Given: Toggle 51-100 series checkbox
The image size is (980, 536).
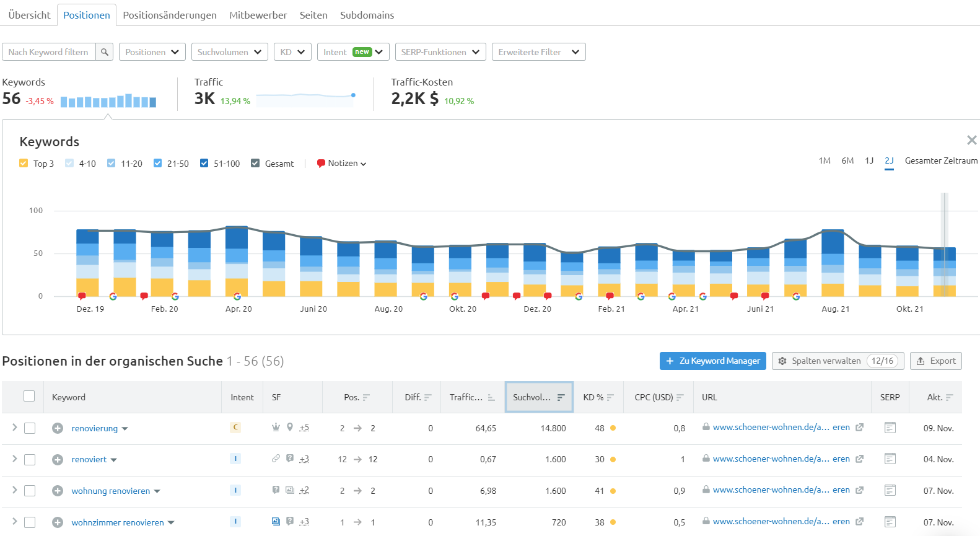Looking at the screenshot, I should click(x=204, y=163).
